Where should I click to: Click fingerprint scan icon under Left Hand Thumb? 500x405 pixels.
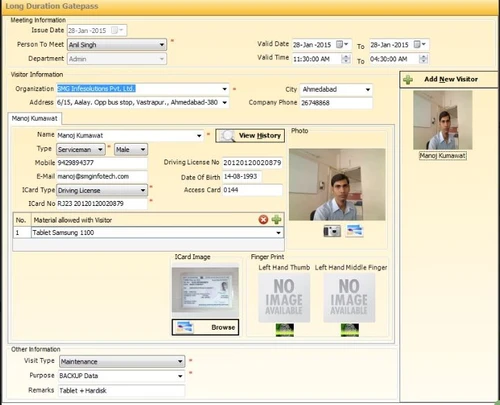tap(285, 330)
